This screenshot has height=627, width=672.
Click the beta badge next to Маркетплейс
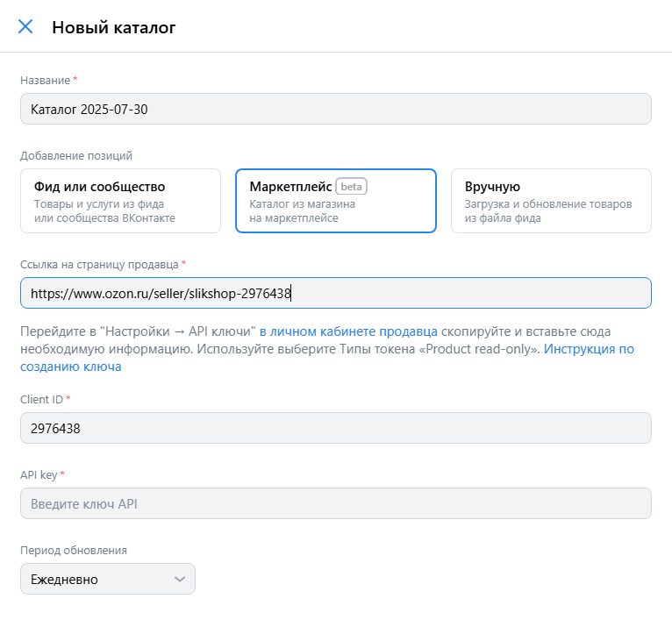pyautogui.click(x=351, y=187)
